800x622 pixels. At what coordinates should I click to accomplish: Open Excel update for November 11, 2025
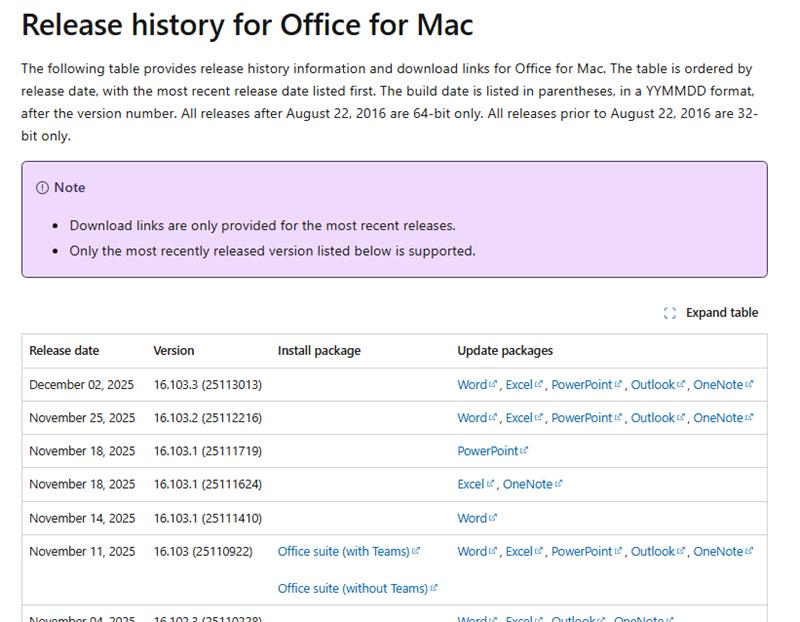pos(524,551)
